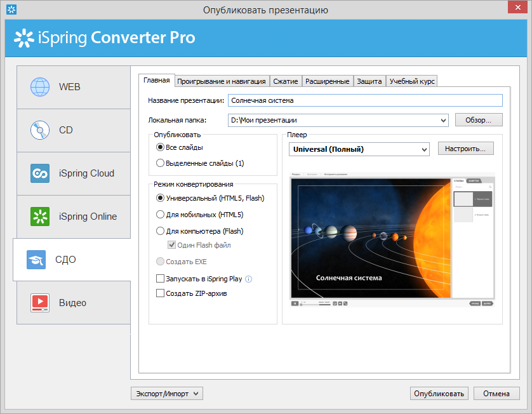This screenshot has height=414, width=532.
Task: Select Для компьютера (Flash) mode
Action: 160,231
